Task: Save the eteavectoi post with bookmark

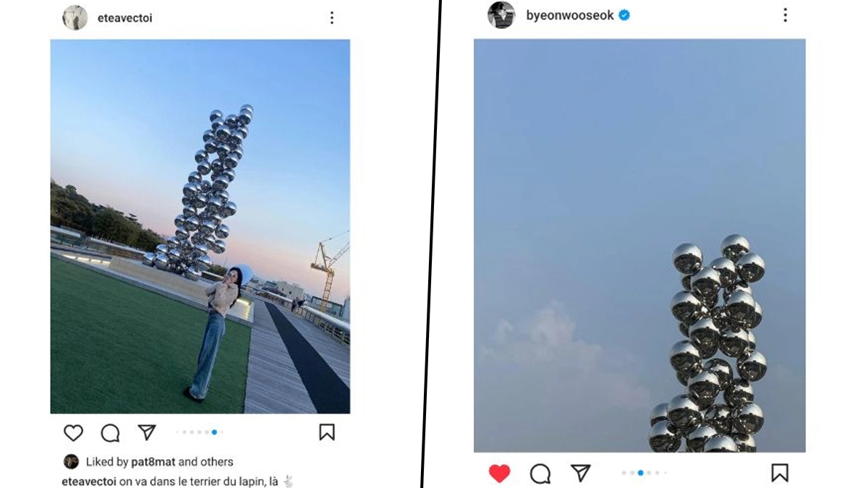Action: click(x=327, y=432)
